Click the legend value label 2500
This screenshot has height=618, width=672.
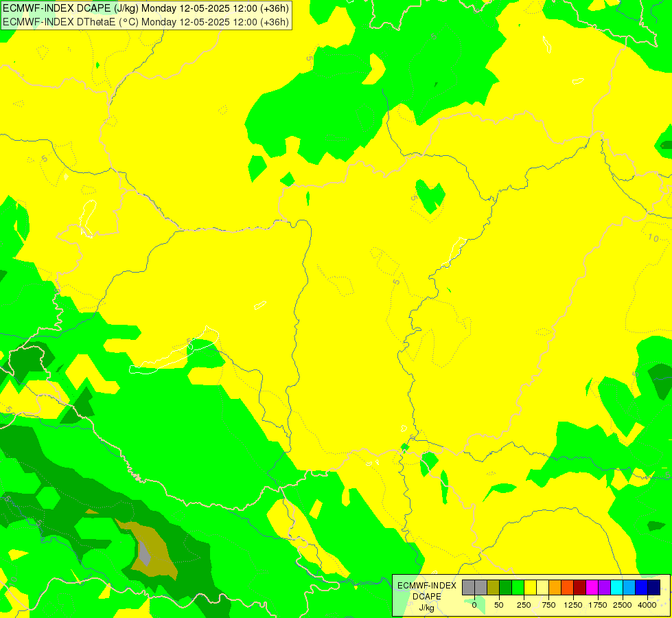point(623,605)
